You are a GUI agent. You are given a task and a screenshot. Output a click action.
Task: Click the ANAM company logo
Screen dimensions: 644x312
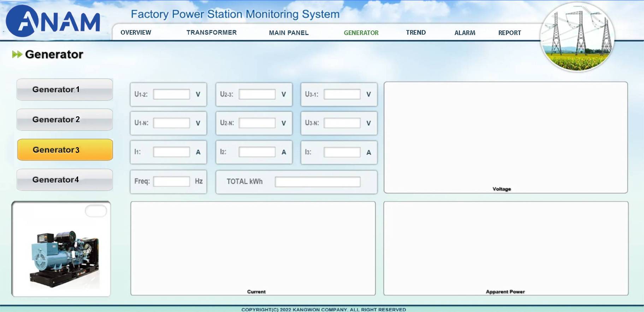coord(53,21)
